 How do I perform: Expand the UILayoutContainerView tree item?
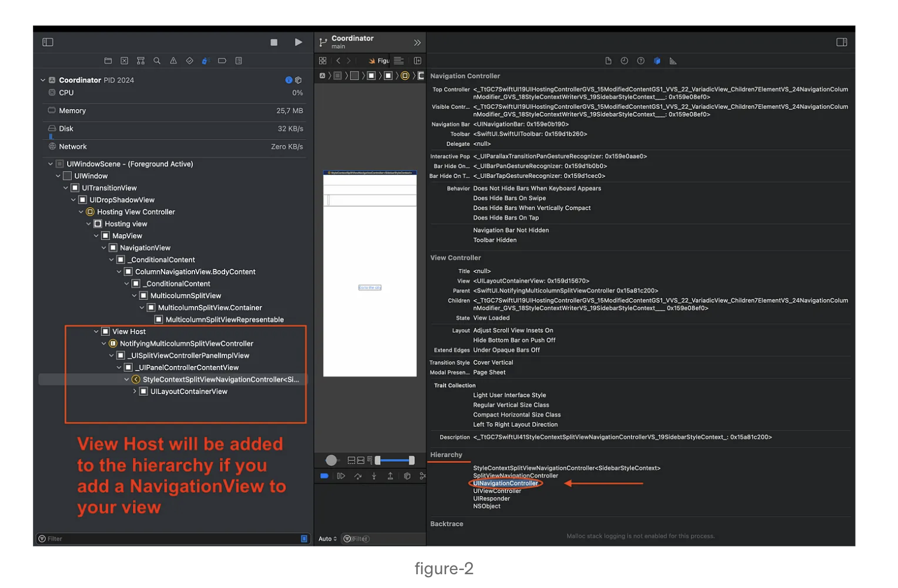pos(135,391)
